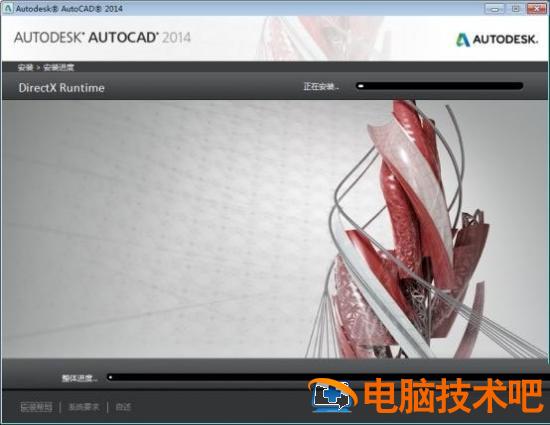
Task: Minimize the AutoCAD 2014 installer window
Action: coord(495,9)
